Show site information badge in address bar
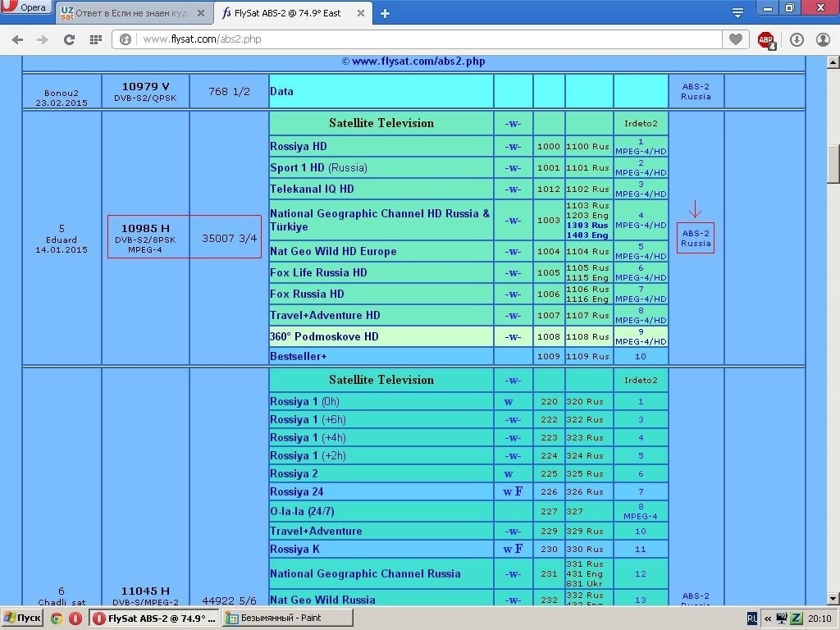840x630 pixels. (x=126, y=39)
